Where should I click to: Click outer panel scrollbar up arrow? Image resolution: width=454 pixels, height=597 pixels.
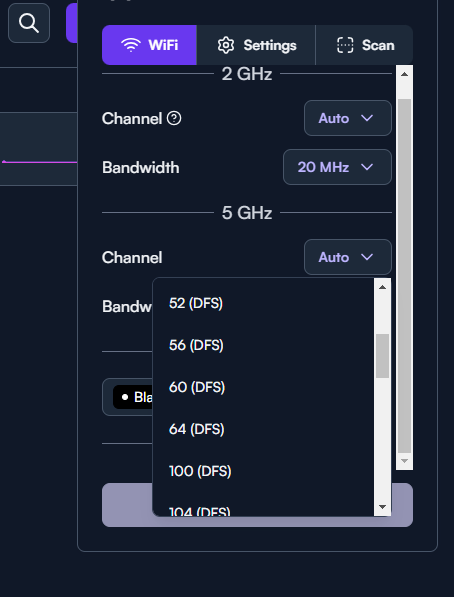click(x=404, y=74)
